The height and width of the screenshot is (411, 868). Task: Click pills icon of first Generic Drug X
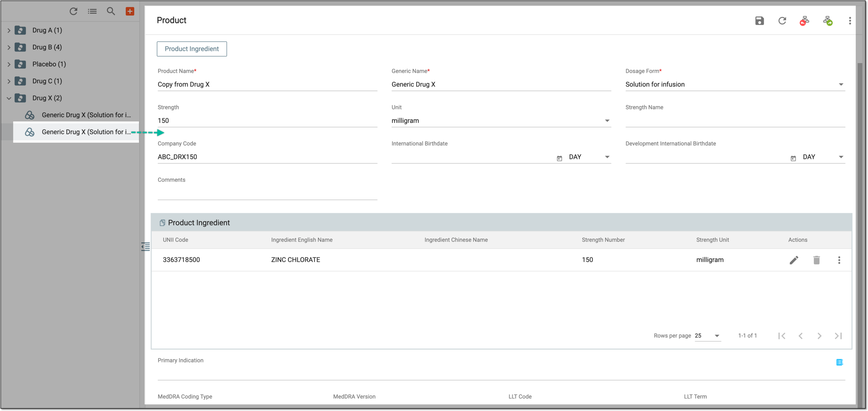(x=30, y=115)
